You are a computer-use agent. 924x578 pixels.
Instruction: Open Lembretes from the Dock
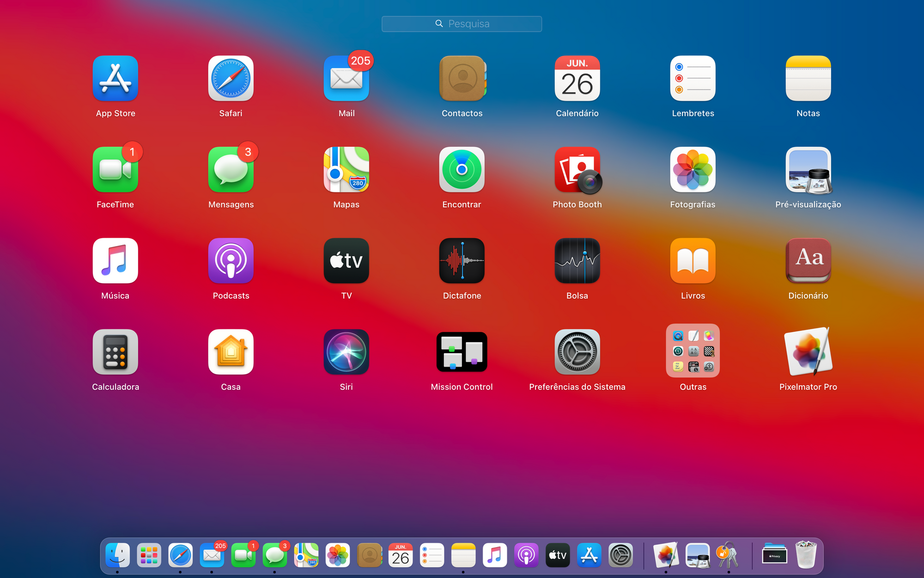click(x=432, y=555)
